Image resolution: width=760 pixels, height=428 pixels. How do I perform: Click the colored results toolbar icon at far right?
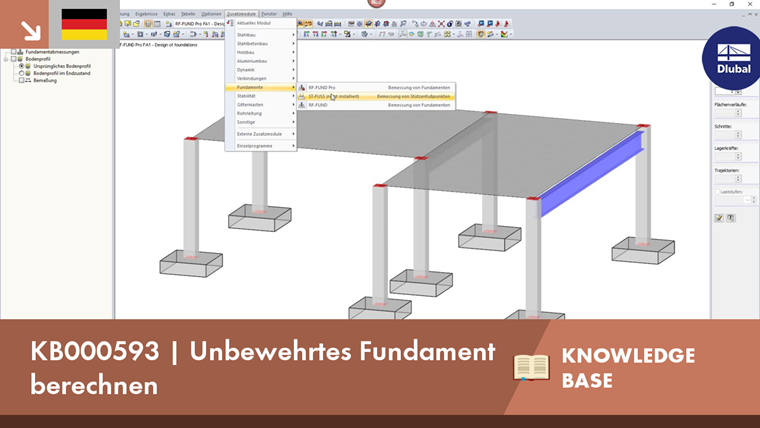(505, 34)
